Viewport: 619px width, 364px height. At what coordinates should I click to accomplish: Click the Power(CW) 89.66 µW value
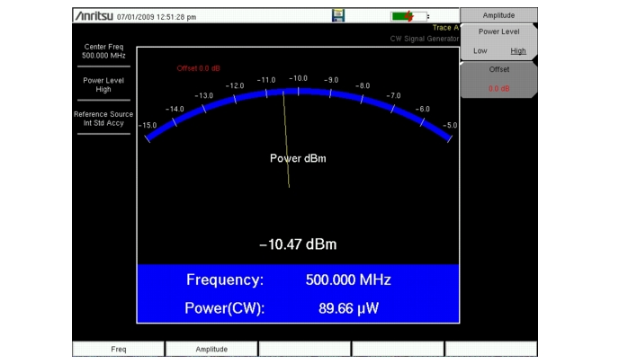click(x=348, y=308)
